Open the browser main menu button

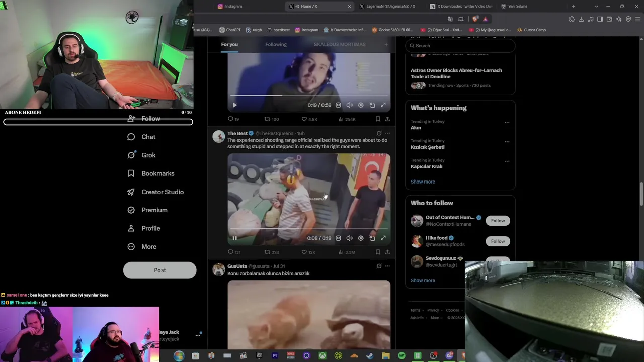click(x=638, y=19)
